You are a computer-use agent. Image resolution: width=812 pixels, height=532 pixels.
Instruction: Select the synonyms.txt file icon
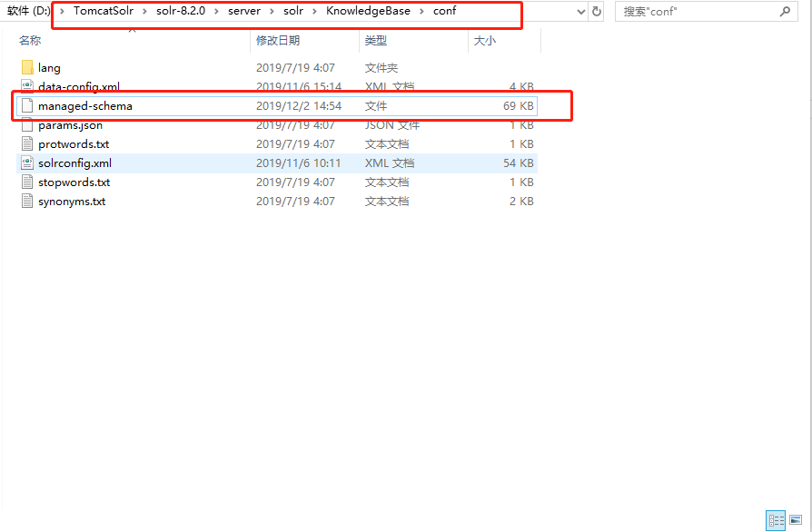(27, 202)
